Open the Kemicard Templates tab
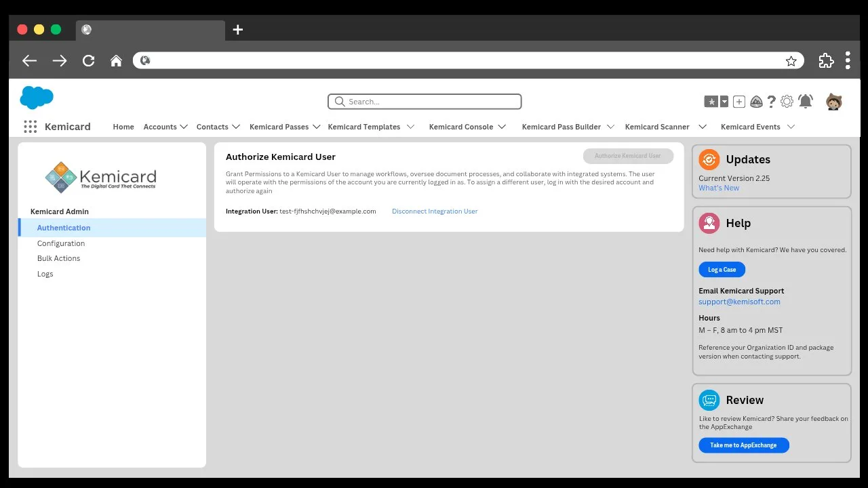 pos(364,127)
